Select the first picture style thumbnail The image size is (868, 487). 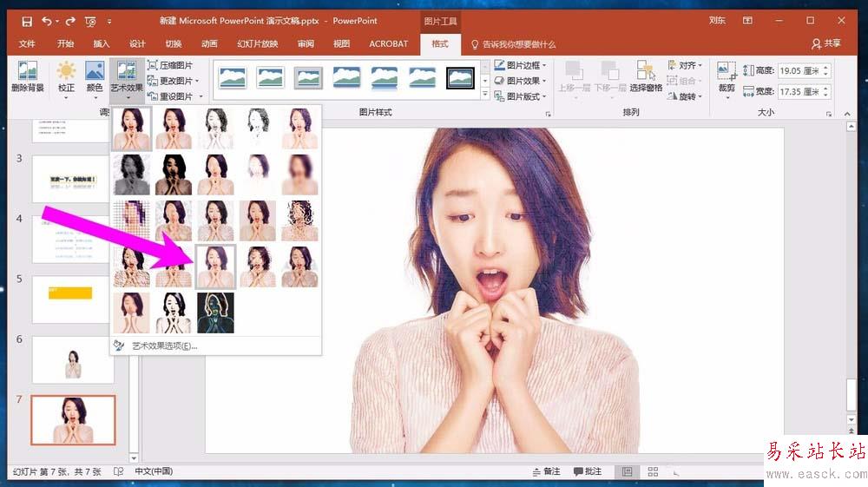point(233,78)
